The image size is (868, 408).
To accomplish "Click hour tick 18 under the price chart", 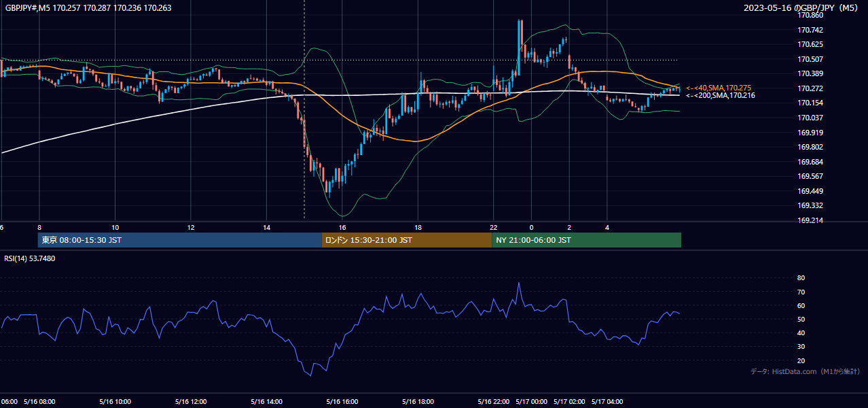I will (x=418, y=227).
